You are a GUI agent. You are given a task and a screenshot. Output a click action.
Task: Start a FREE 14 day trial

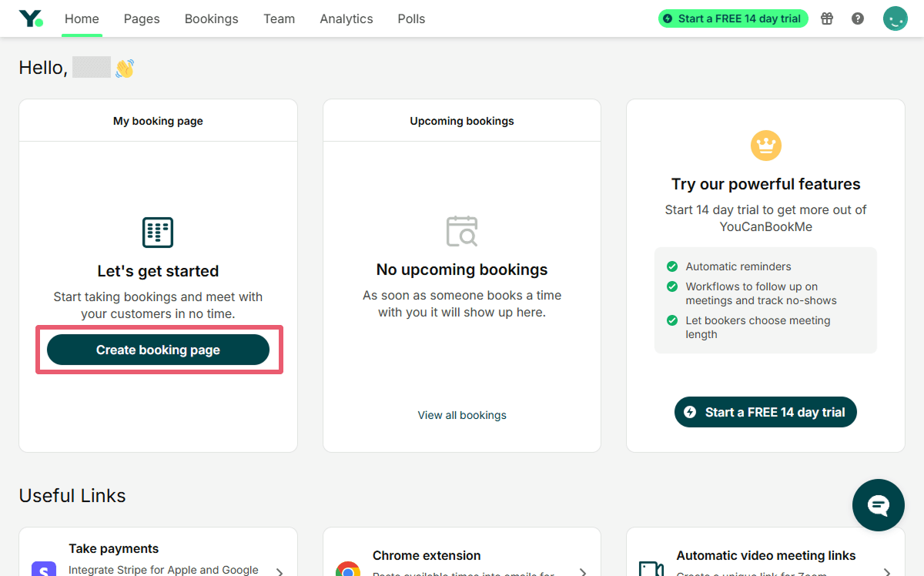tap(765, 411)
